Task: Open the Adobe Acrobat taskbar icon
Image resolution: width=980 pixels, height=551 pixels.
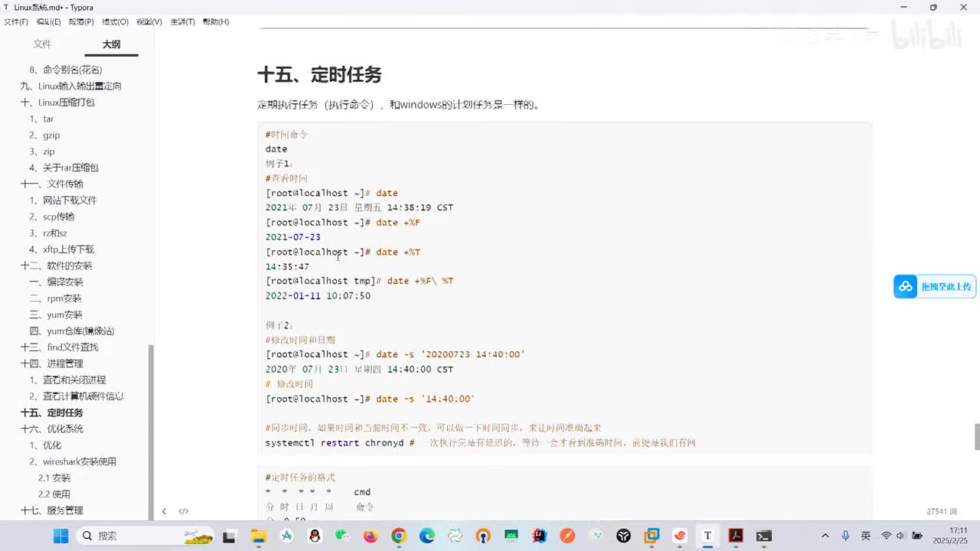Action: click(x=736, y=536)
